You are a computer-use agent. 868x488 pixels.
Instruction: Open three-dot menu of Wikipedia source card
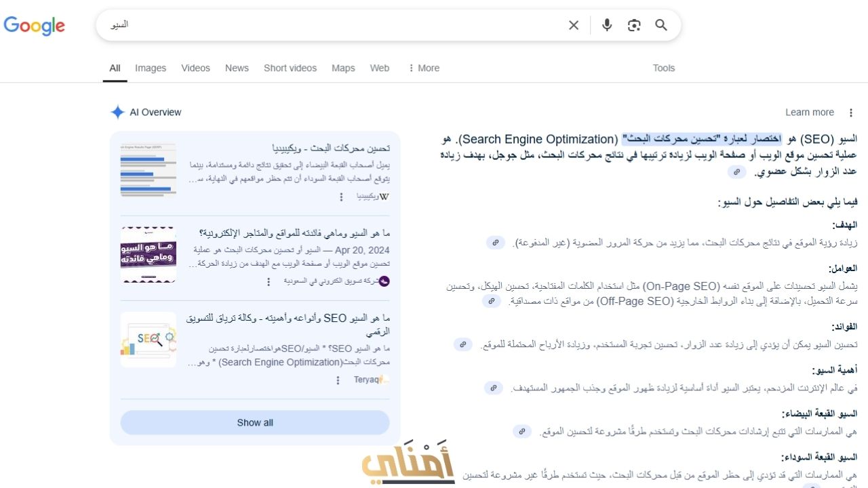341,197
